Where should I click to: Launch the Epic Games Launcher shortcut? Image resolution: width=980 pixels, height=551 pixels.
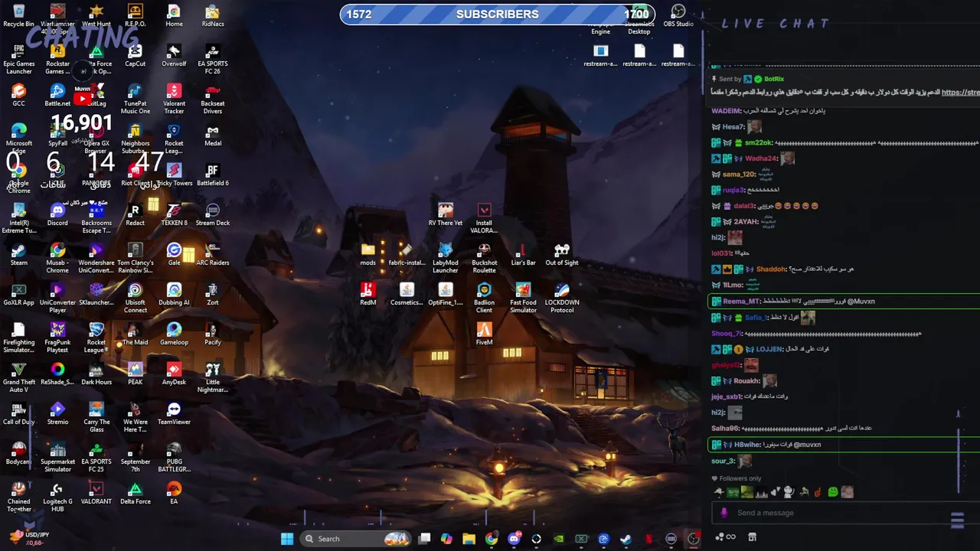click(18, 59)
